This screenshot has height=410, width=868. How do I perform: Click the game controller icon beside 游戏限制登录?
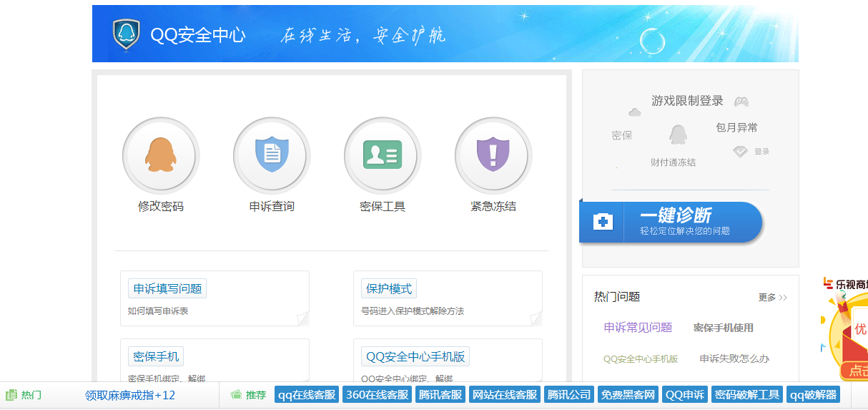[x=741, y=102]
